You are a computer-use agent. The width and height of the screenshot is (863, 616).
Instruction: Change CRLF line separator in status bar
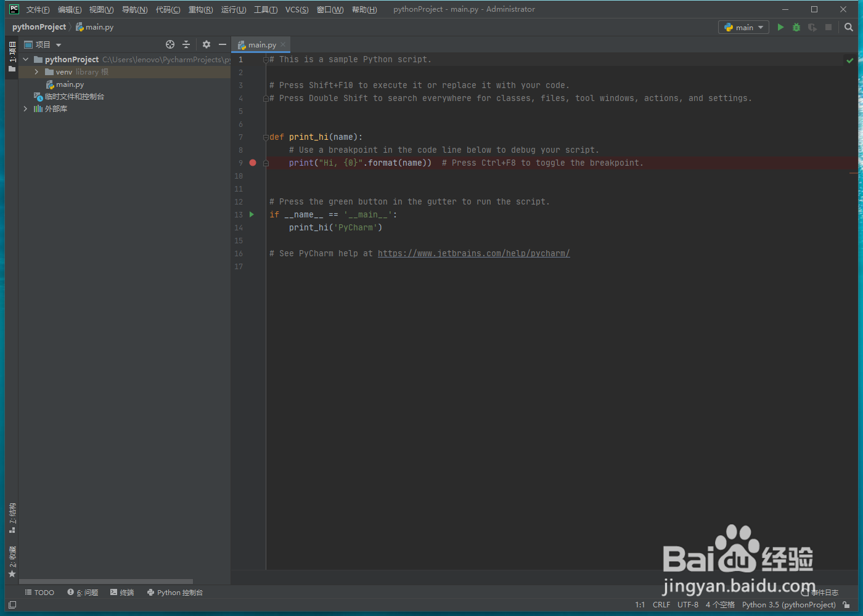[661, 605]
